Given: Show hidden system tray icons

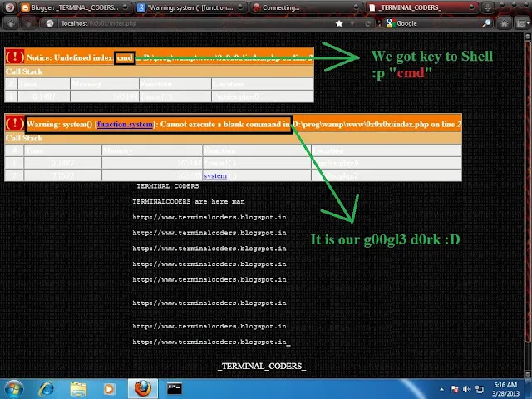Looking at the screenshot, I should [441, 389].
